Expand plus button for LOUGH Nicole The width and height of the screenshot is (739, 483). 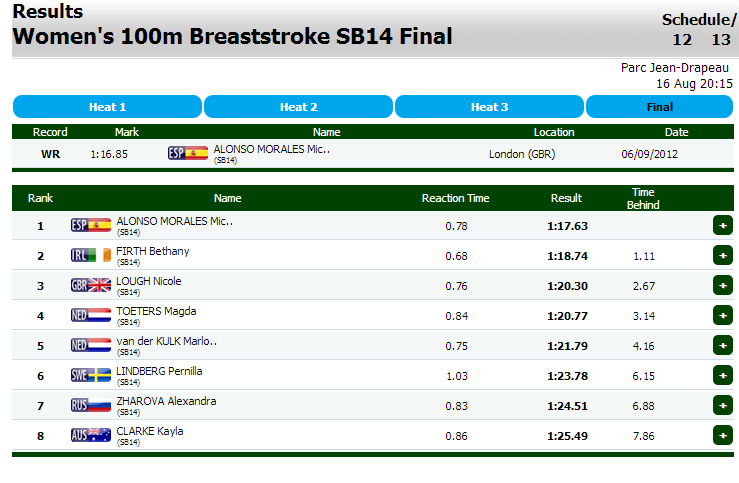pyautogui.click(x=722, y=285)
